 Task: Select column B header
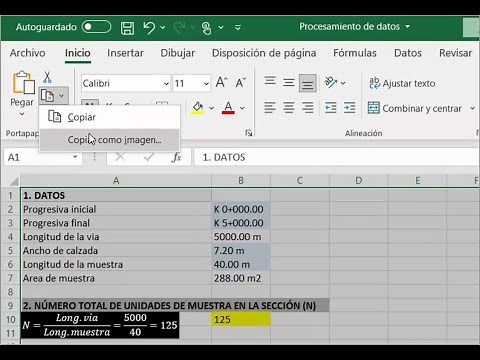click(x=241, y=181)
